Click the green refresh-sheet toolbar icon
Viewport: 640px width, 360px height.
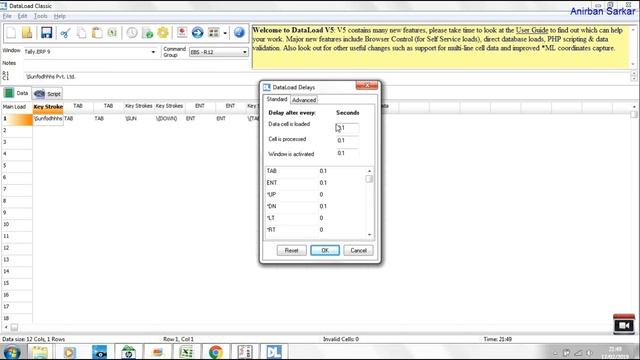point(112,33)
